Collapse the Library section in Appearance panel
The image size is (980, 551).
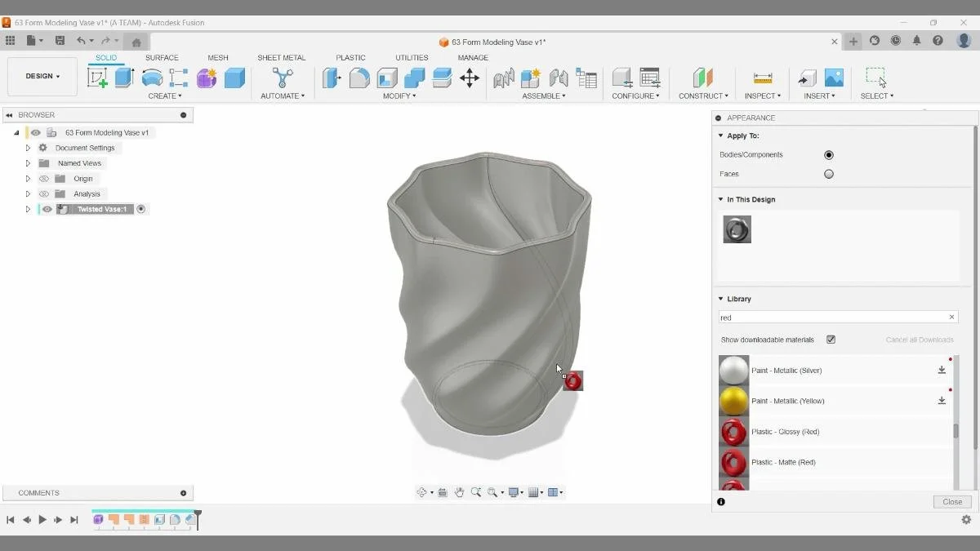tap(720, 298)
